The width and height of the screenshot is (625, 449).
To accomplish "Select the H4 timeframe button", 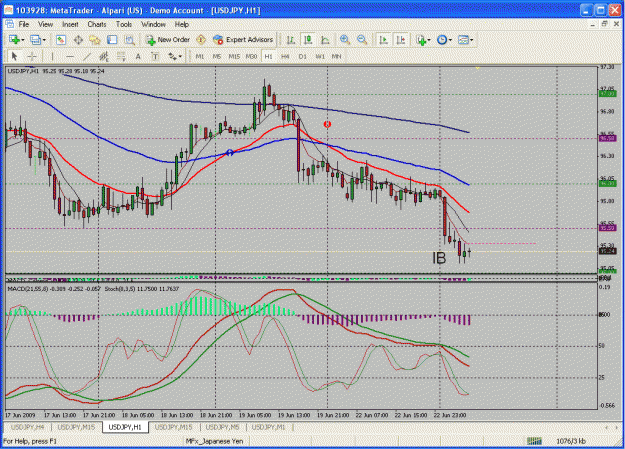I will (285, 56).
